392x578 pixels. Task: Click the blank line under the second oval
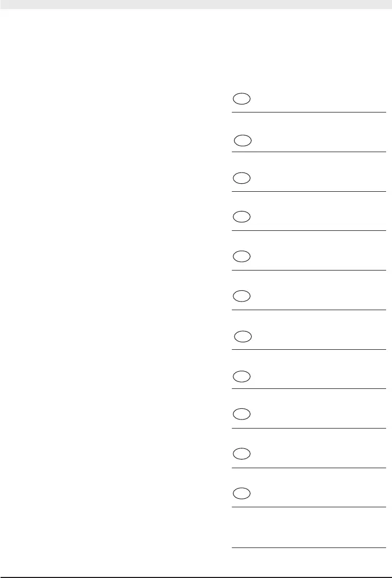click(x=309, y=152)
